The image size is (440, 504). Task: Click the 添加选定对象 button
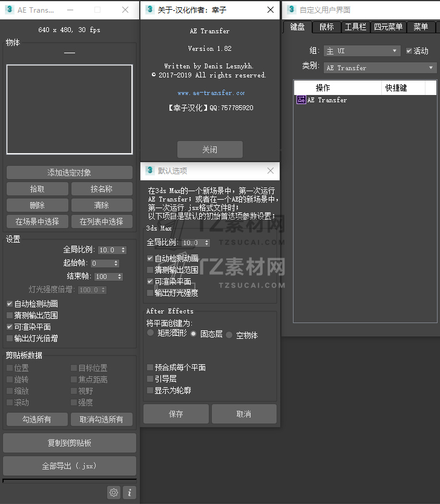point(70,172)
